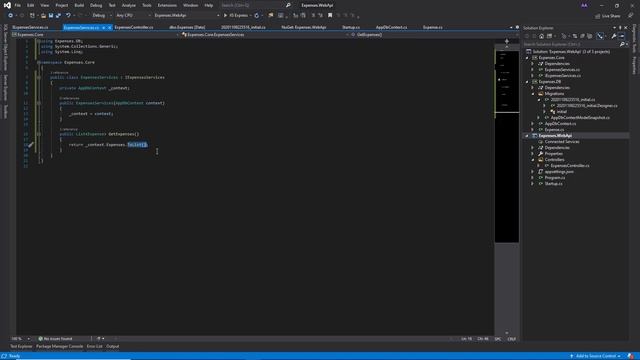
Task: Click the Save file toolbar icon
Action: (51, 16)
